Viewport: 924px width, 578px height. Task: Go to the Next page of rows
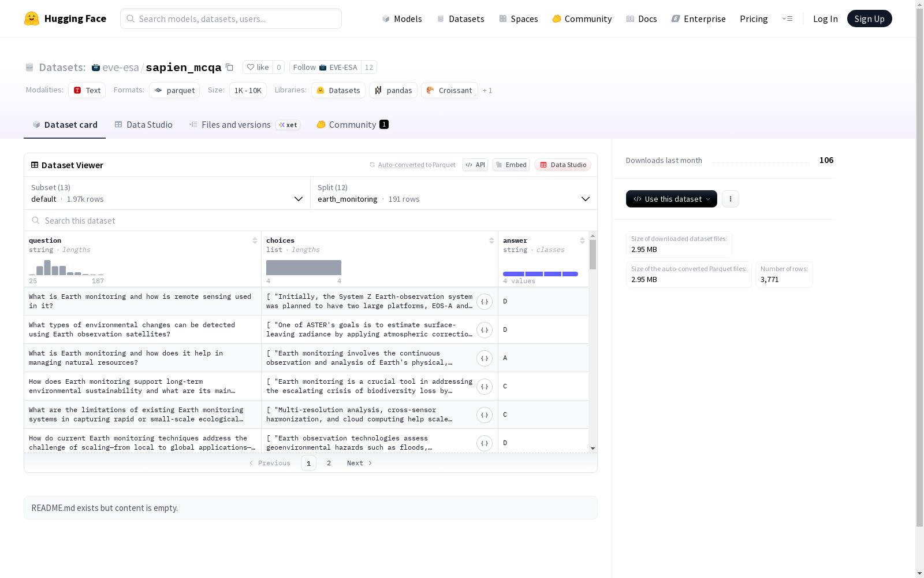click(359, 463)
